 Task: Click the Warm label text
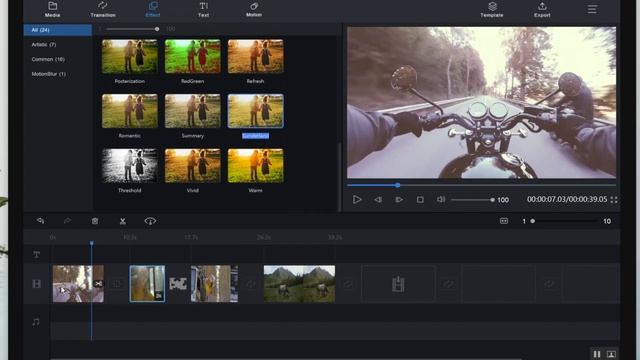pos(256,190)
